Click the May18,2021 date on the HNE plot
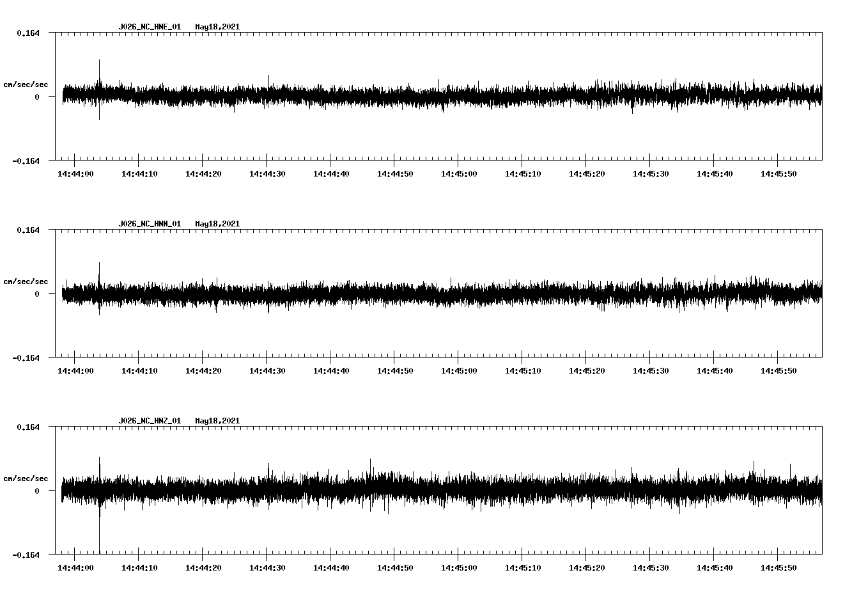Viewport: 868px width, 591px height. [x=217, y=27]
